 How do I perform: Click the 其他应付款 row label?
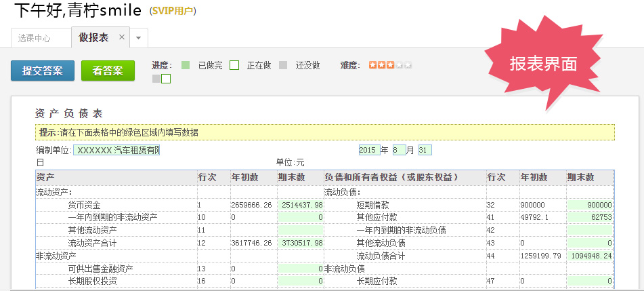click(x=377, y=217)
